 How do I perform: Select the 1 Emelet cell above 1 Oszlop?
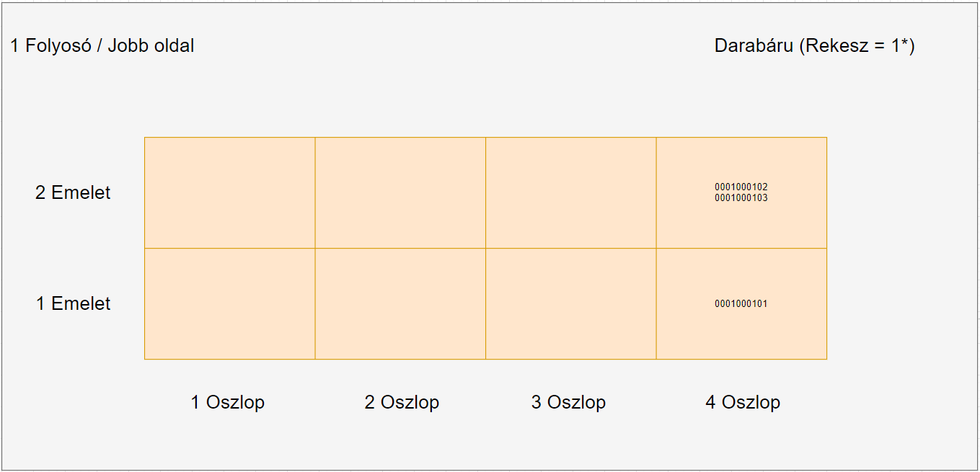pyautogui.click(x=229, y=304)
